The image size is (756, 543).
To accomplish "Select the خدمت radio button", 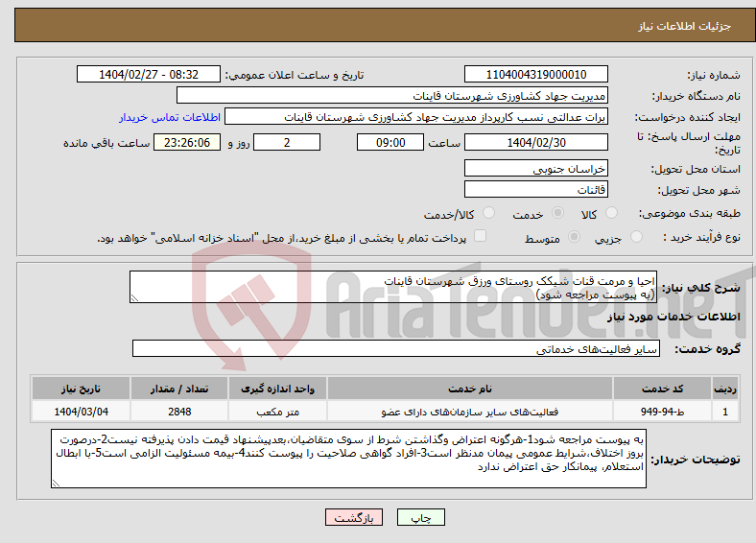I will [557, 213].
